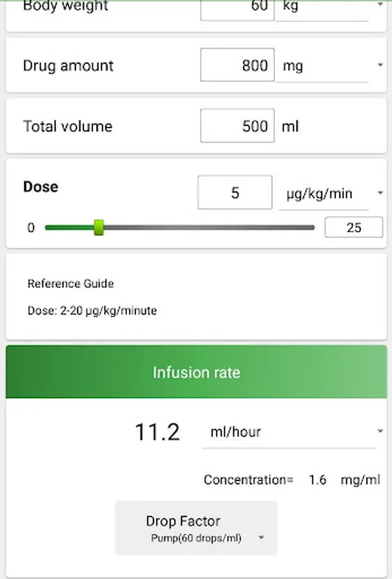
Task: Select the Reference Guide heading text
Action: tap(71, 284)
